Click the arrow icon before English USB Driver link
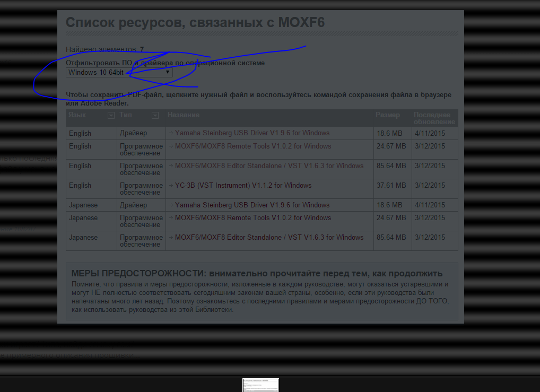The height and width of the screenshot is (392, 540). 171,133
